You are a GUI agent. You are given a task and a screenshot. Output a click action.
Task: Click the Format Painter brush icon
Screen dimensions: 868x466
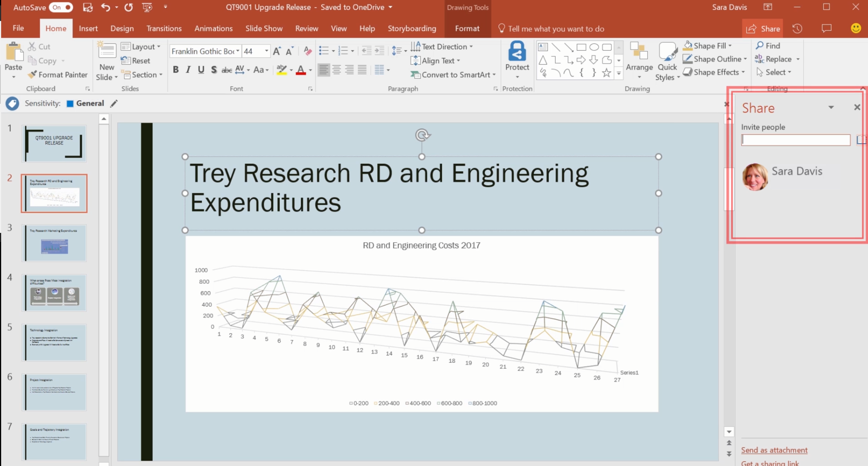pyautogui.click(x=32, y=74)
